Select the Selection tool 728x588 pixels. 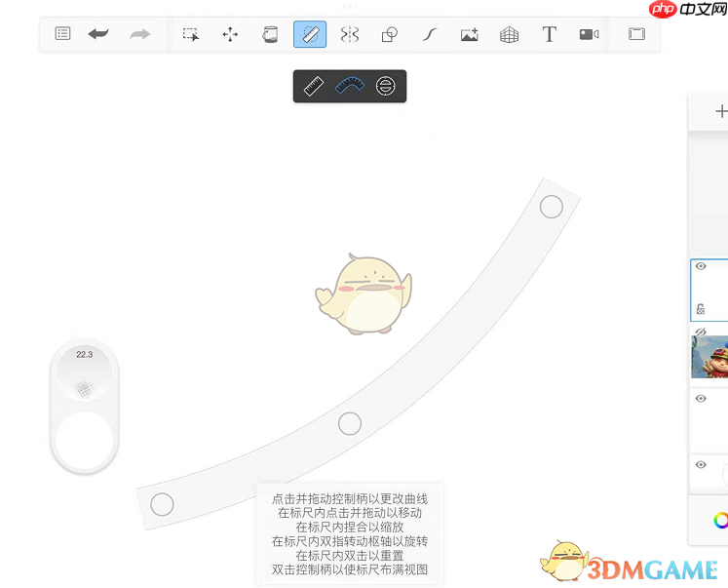click(x=191, y=34)
